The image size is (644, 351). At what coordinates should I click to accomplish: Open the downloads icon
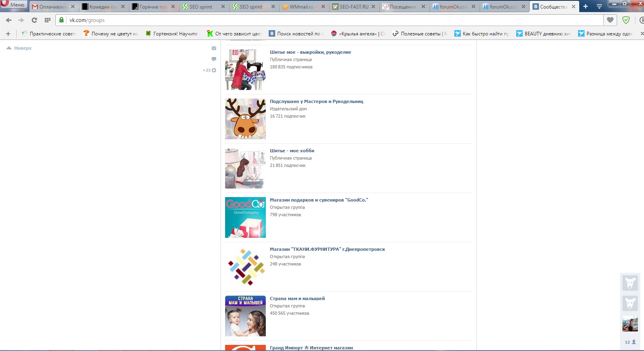(x=641, y=20)
